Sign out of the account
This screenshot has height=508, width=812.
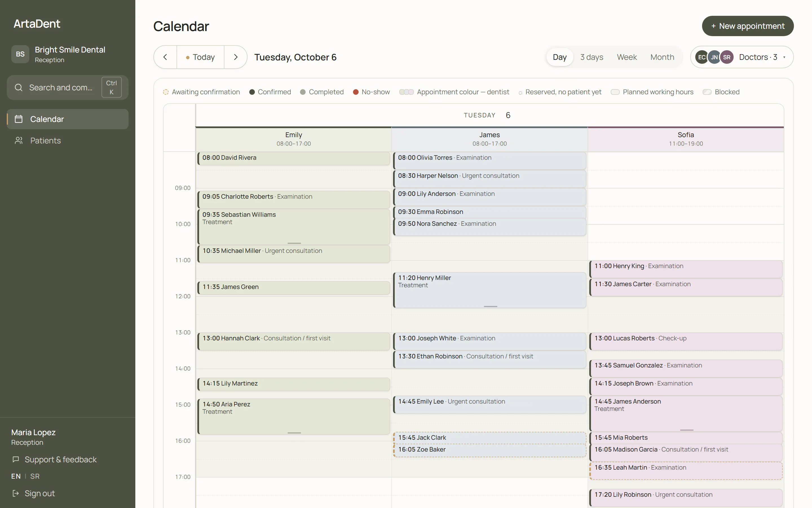(33, 493)
